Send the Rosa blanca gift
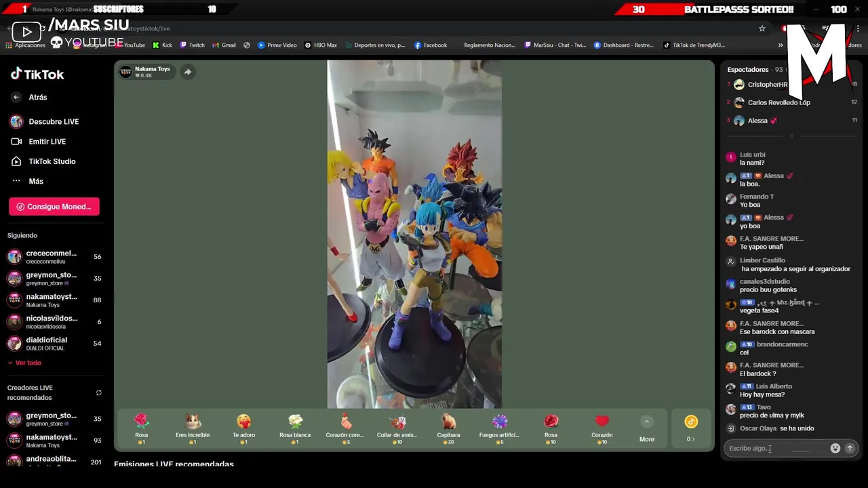The height and width of the screenshot is (488, 868). [295, 429]
